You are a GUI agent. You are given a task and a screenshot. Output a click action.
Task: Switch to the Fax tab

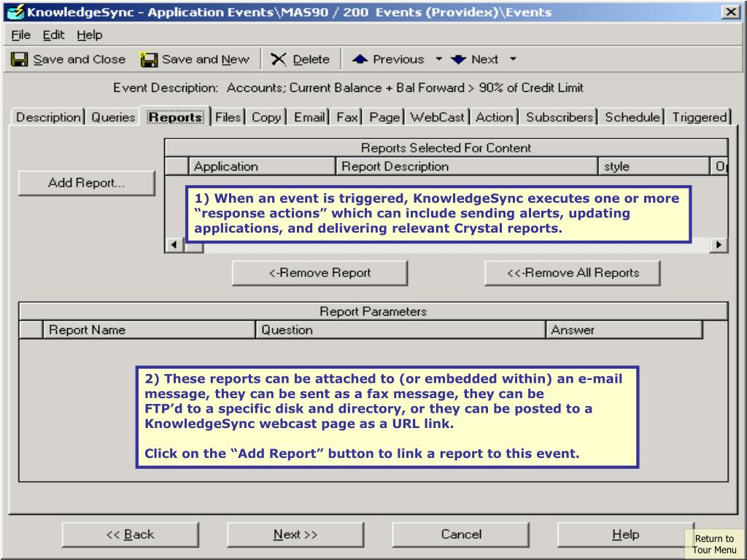[x=347, y=117]
